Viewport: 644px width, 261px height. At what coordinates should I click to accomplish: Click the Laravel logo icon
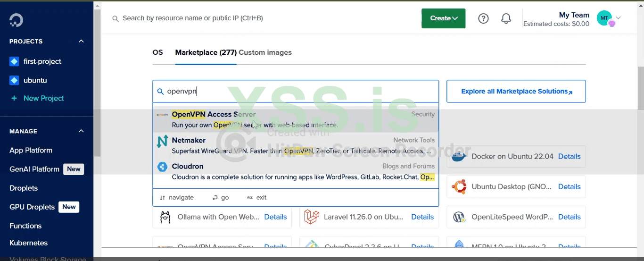click(312, 217)
